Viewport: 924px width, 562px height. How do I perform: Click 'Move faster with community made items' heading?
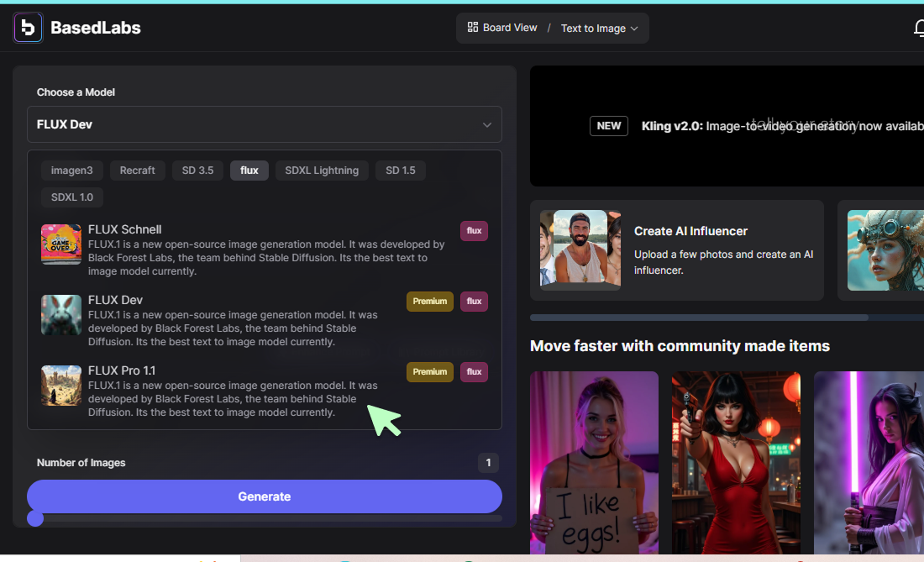tap(680, 346)
